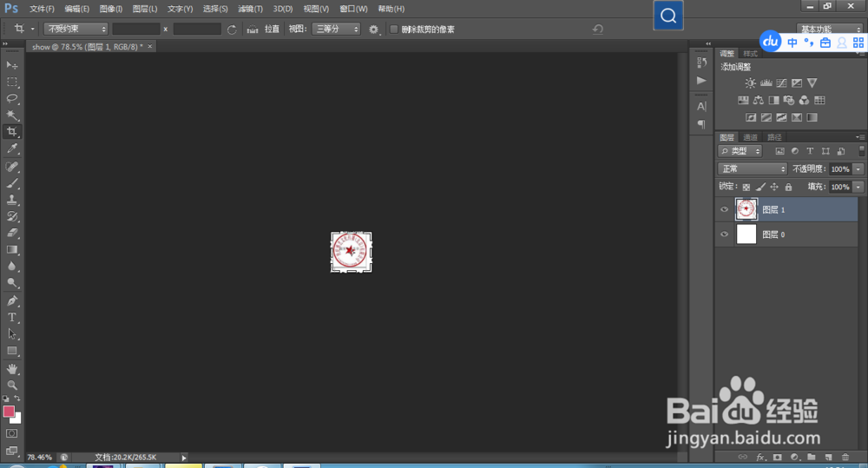The width and height of the screenshot is (868, 468).
Task: Open the 滤镜(T) menu
Action: coord(250,9)
